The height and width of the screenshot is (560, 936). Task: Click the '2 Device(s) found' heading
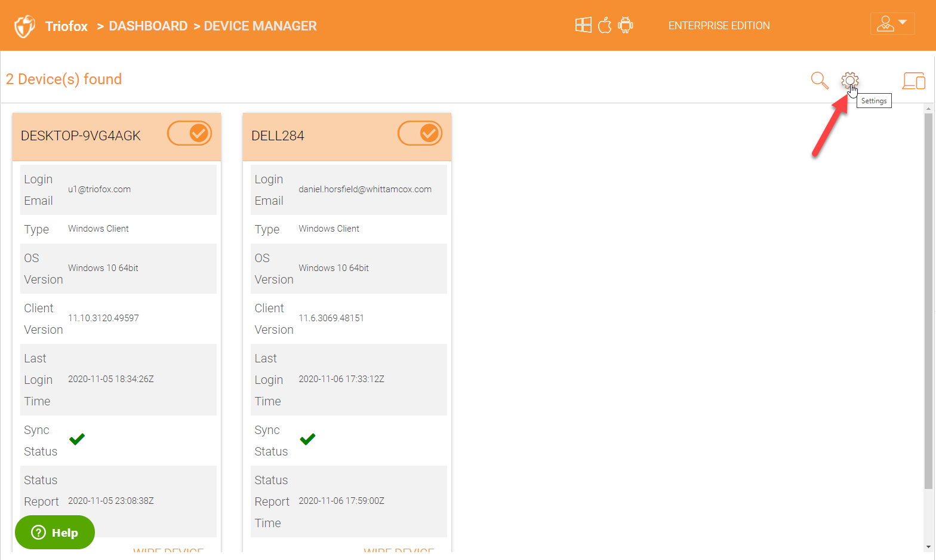tap(64, 79)
